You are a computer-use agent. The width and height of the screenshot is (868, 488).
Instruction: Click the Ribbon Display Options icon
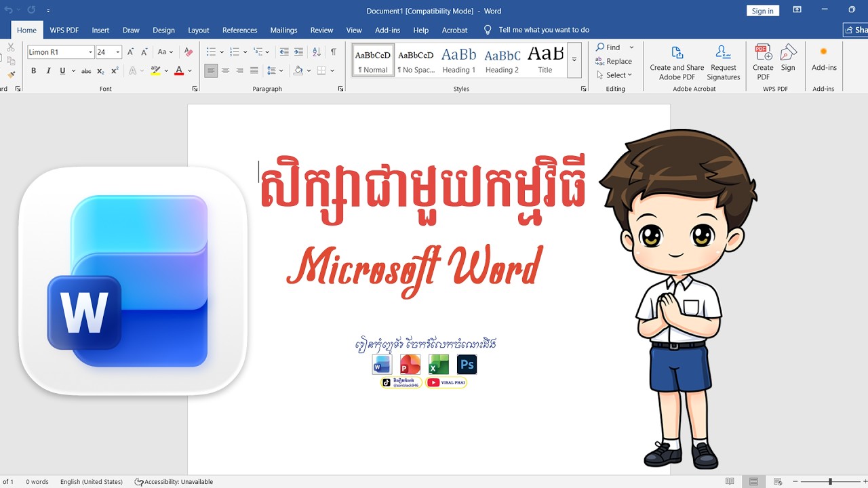tap(797, 10)
